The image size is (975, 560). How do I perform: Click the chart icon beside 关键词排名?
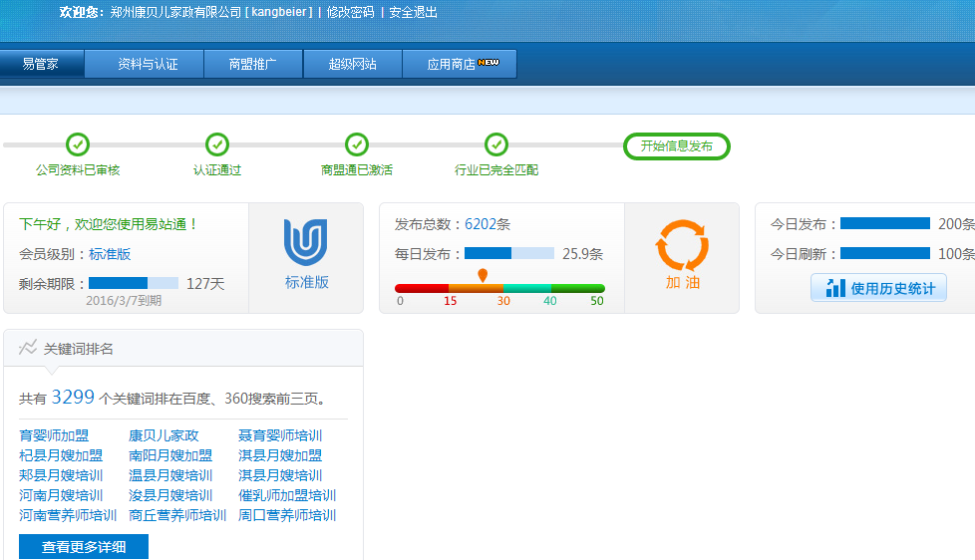(x=28, y=348)
